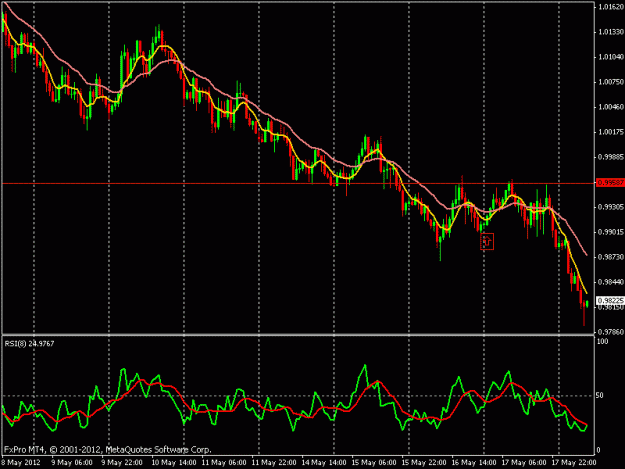
Task: Select the RSI scale value 100
Action: click(x=602, y=341)
